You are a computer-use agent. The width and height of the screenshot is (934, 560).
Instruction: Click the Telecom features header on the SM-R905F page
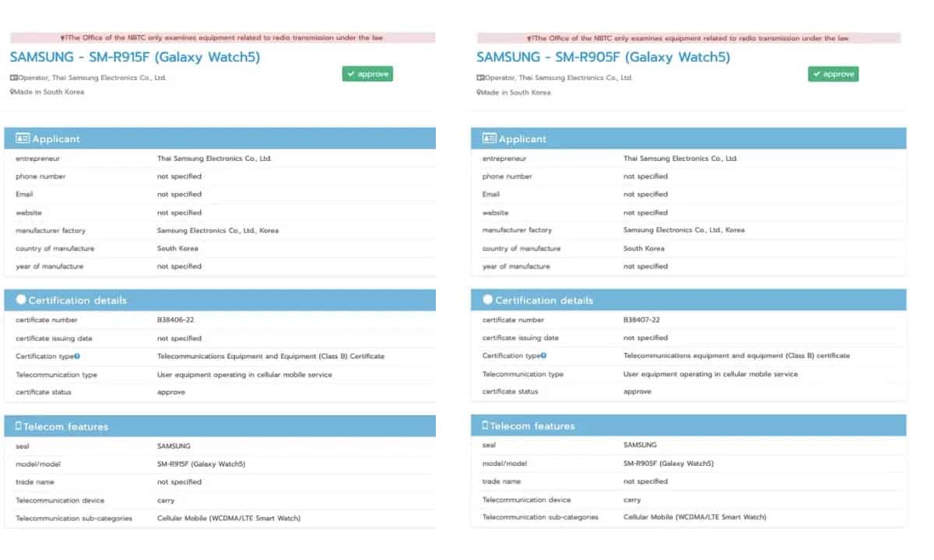point(689,425)
